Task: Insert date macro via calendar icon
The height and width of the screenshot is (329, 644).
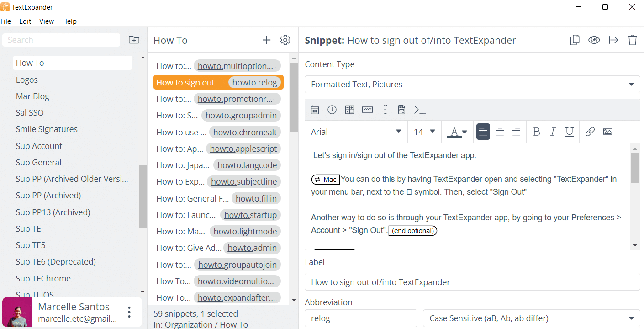Action: [x=315, y=110]
